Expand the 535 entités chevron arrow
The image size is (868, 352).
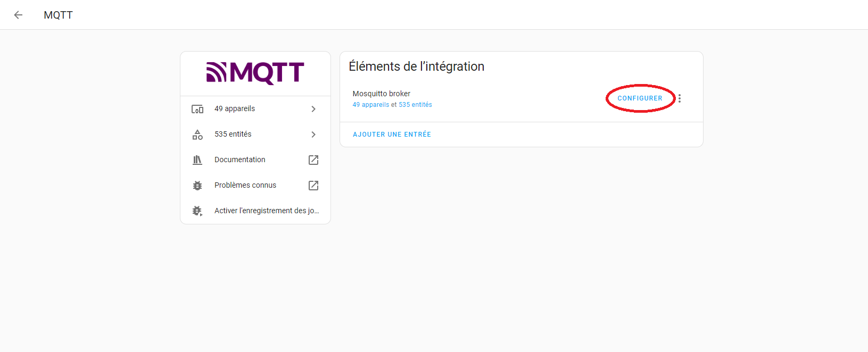(x=313, y=135)
